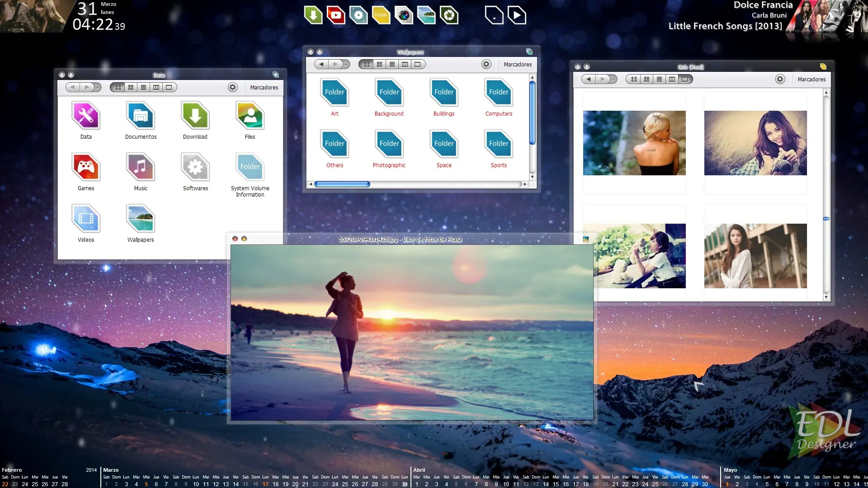Open the Documentos folder
Viewport: 868px width, 488px height.
click(141, 116)
